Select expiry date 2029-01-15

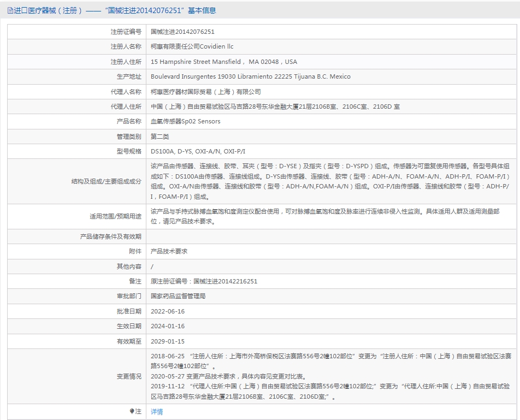pos(168,341)
